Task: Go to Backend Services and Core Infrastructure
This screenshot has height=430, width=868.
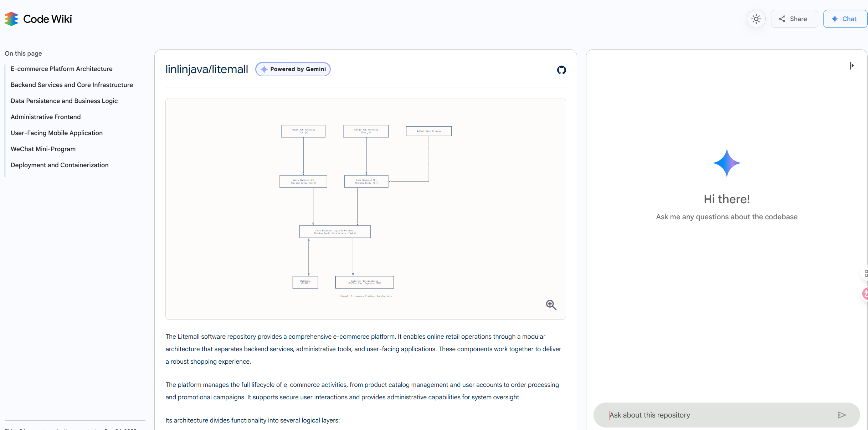Action: [x=72, y=85]
